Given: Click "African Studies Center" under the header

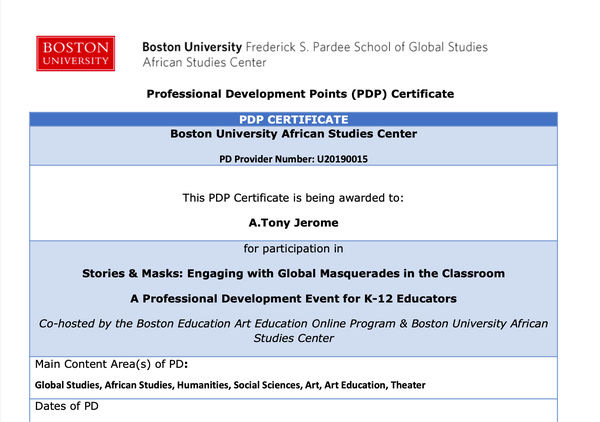Looking at the screenshot, I should (x=204, y=62).
